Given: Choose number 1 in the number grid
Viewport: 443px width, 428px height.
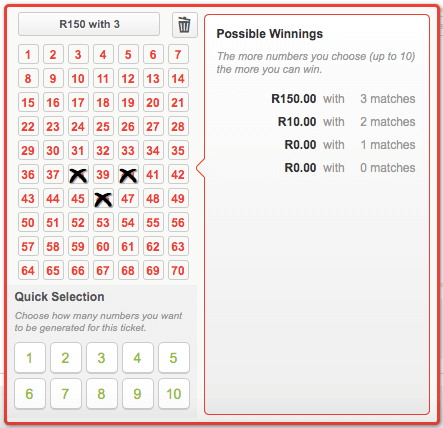Looking at the screenshot, I should point(28,54).
